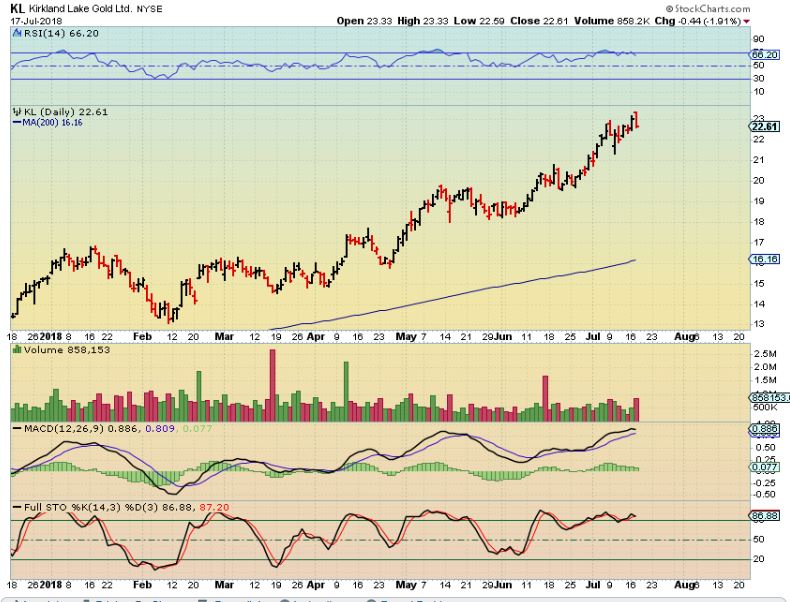This screenshot has width=790, height=602.
Task: Click the Volume 858,153 panel label
Action: click(67, 350)
